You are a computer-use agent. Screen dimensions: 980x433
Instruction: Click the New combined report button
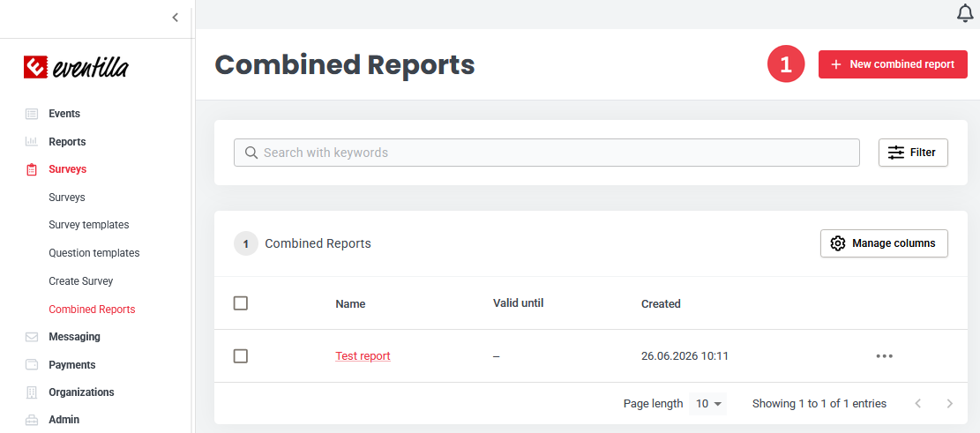pos(894,64)
